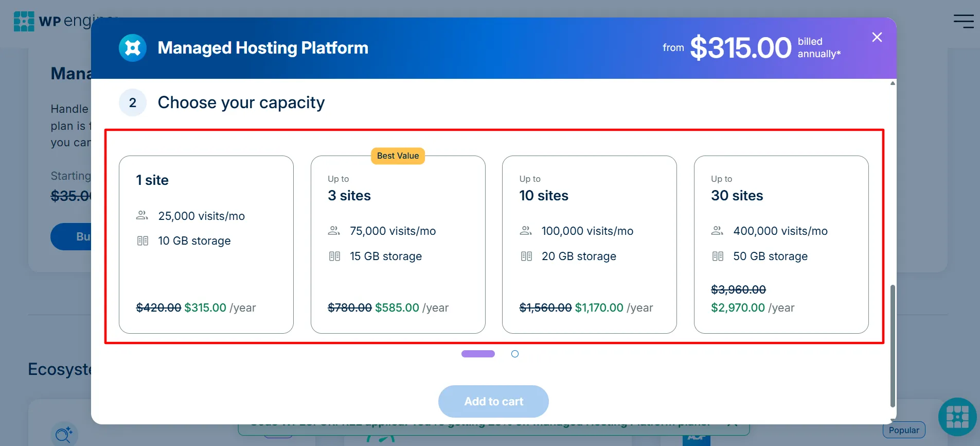This screenshot has width=980, height=446.
Task: Click the storage icon beside 10 GB storage
Action: tap(142, 241)
